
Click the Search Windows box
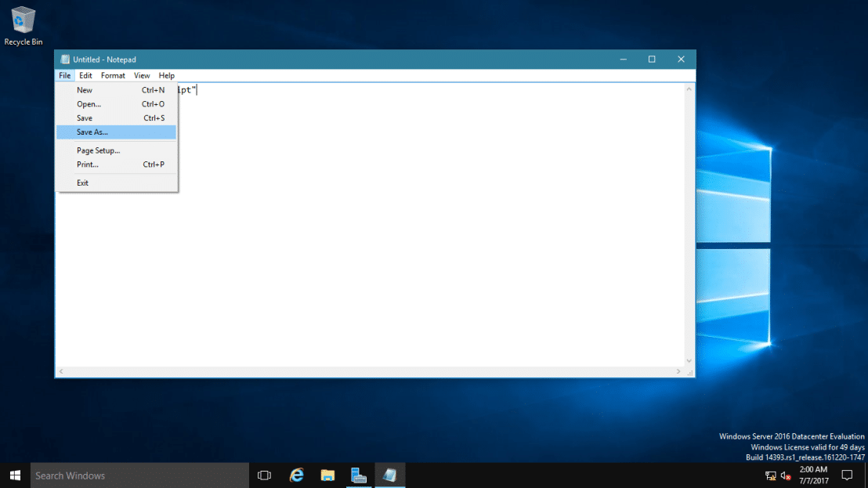click(x=139, y=475)
